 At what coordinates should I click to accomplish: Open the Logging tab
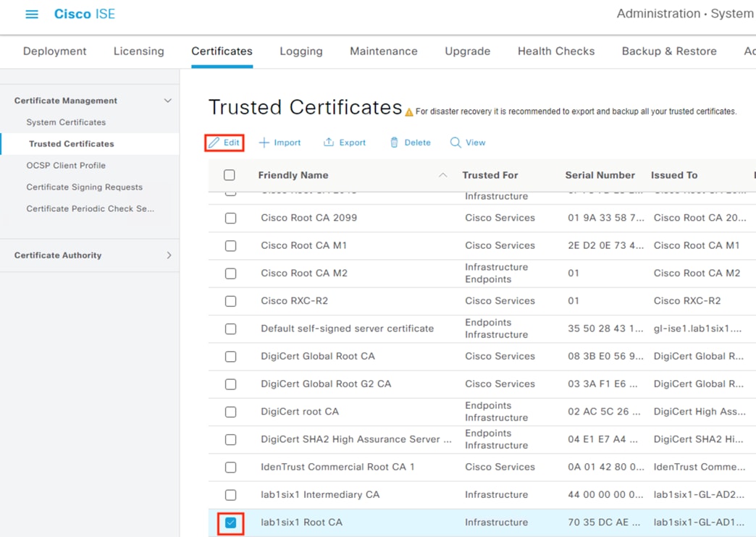[301, 51]
